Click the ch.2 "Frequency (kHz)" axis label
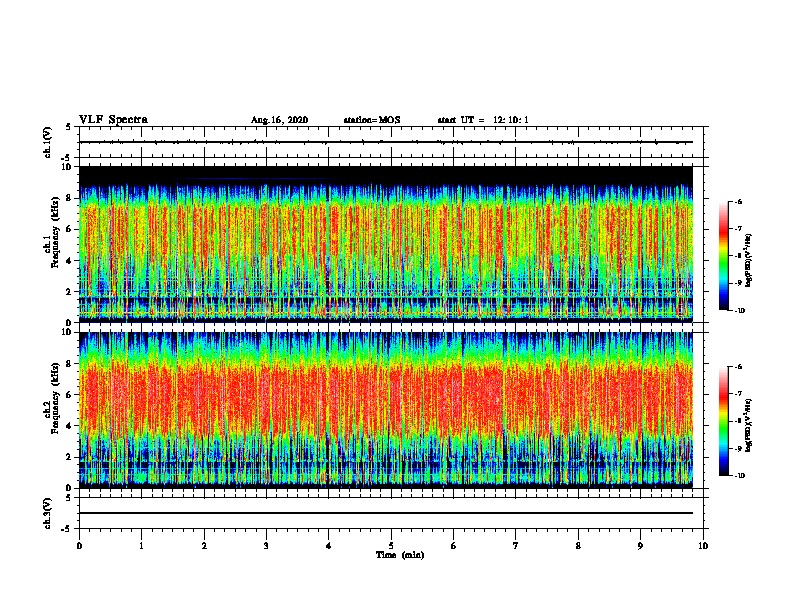This screenshot has width=792, height=612. point(56,398)
